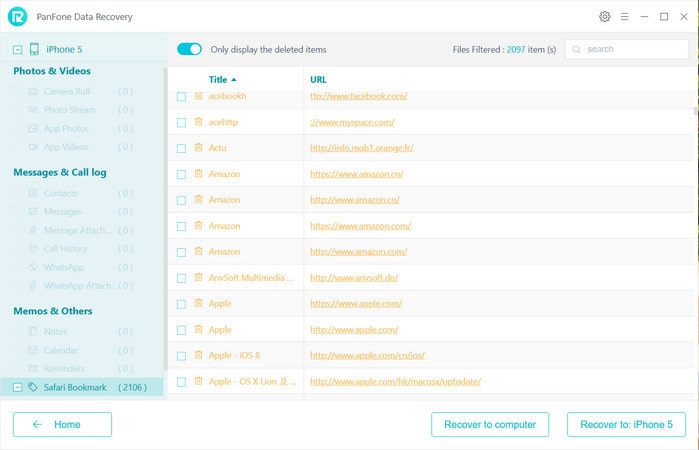Open the www.anvsoft.de link
The height and width of the screenshot is (450, 699).
point(354,277)
